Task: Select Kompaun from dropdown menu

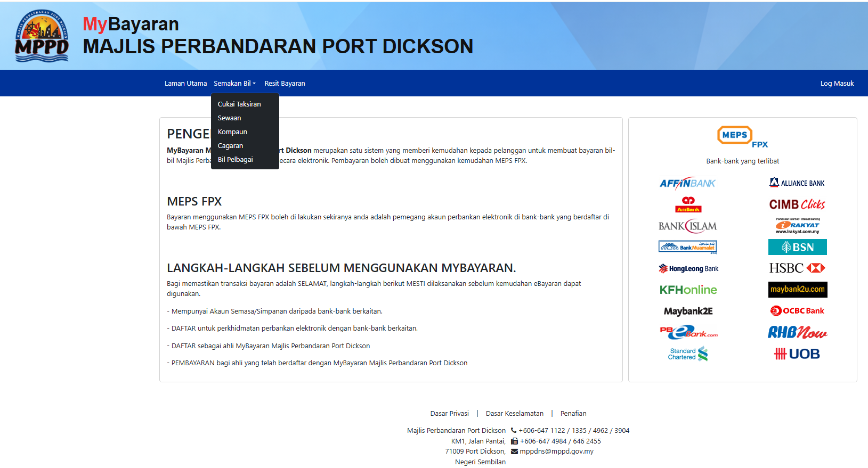Action: 245,132
